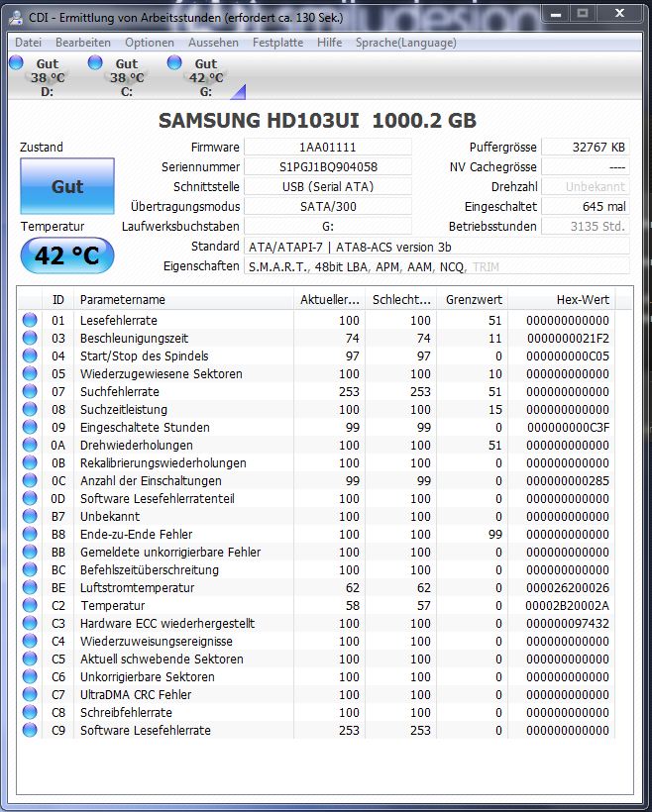The width and height of the screenshot is (652, 812).
Task: Open the Aussehen menu
Action: coord(213,43)
